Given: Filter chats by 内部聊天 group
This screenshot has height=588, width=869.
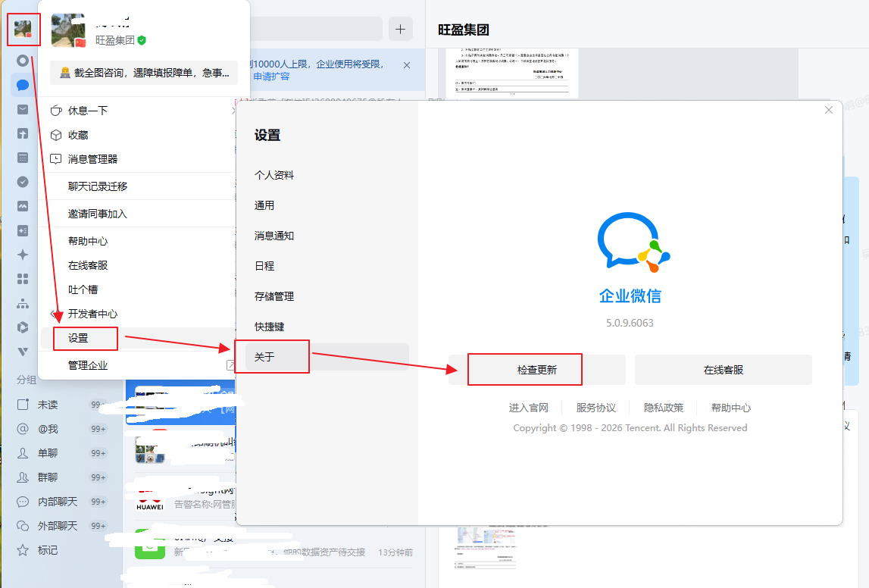Looking at the screenshot, I should pos(62,502).
